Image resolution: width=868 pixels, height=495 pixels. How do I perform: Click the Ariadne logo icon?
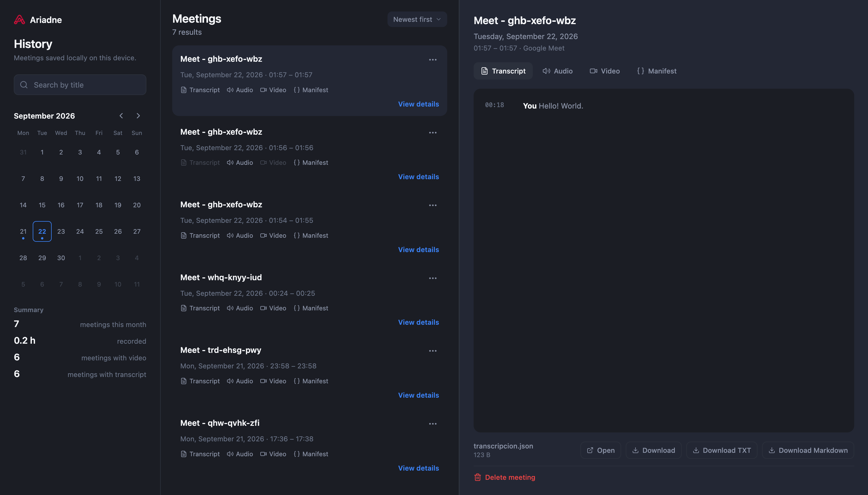[x=19, y=20]
